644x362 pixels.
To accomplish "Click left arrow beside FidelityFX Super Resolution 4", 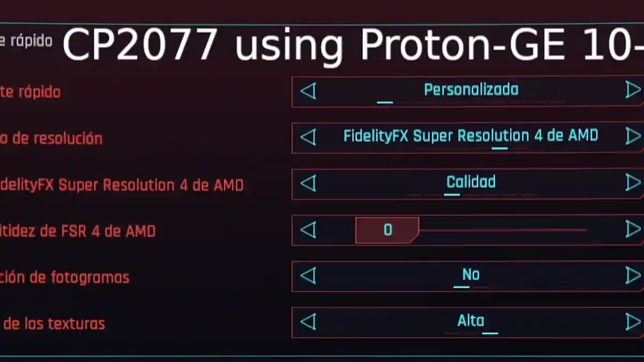I will click(308, 137).
